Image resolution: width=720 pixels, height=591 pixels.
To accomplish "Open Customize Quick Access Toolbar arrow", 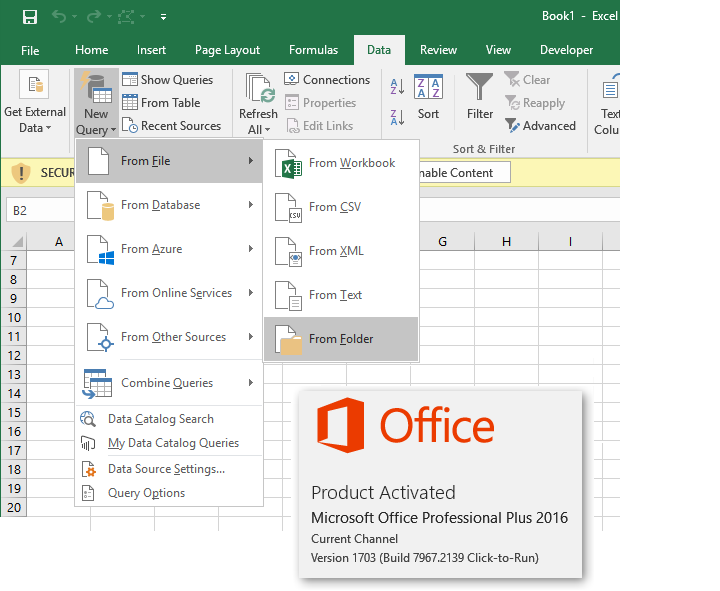I will coord(163,17).
